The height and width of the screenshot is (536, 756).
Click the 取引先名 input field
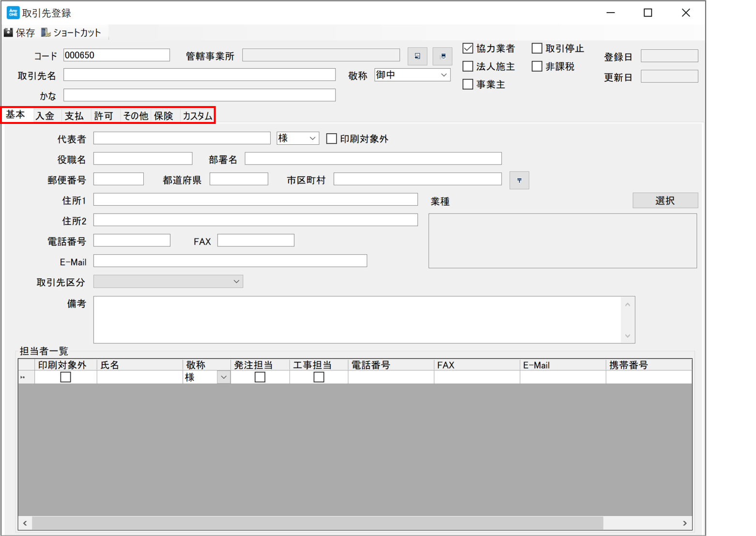[199, 75]
